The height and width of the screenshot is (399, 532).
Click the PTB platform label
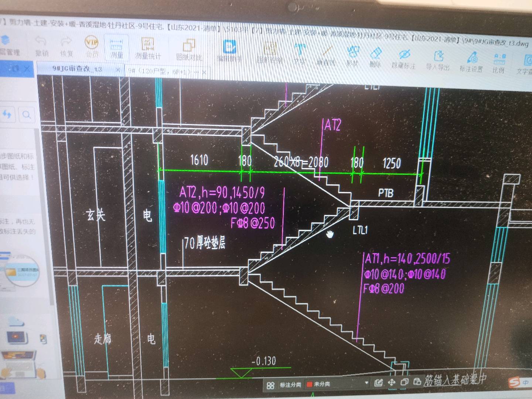click(386, 193)
